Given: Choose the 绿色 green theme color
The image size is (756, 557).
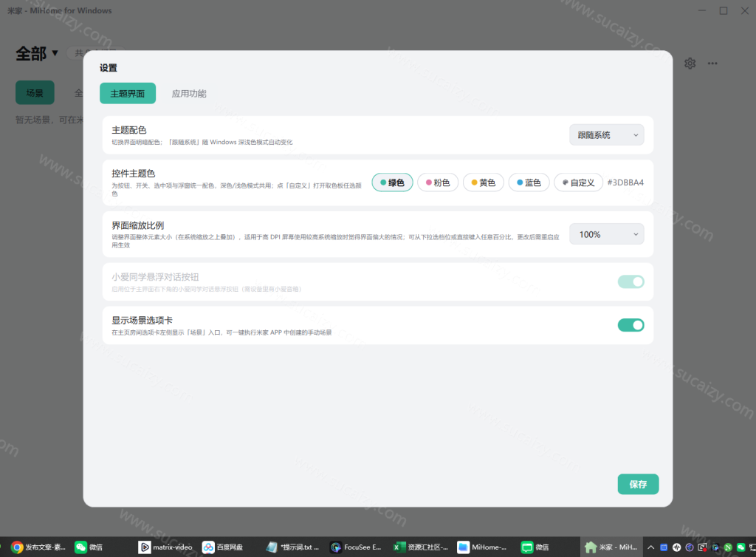Looking at the screenshot, I should [x=392, y=182].
